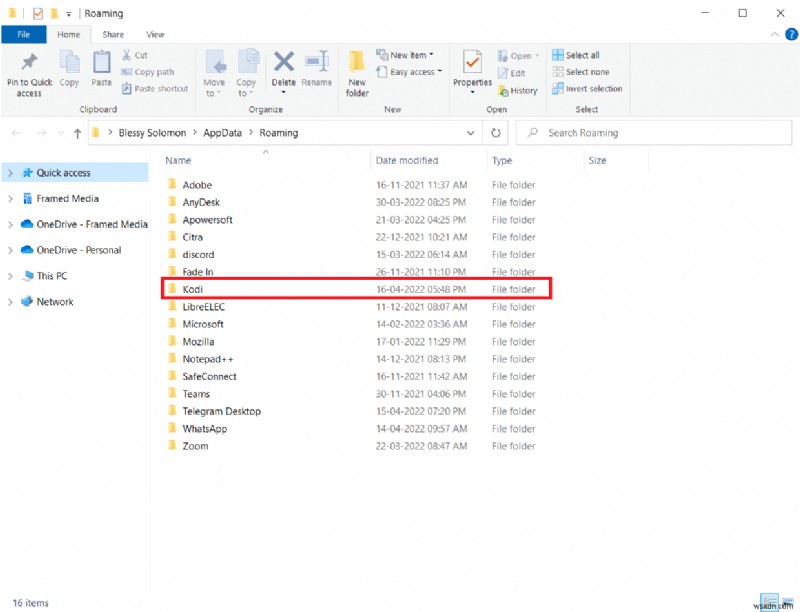800x612 pixels.
Task: Refresh the Roaming folder view
Action: (x=495, y=133)
